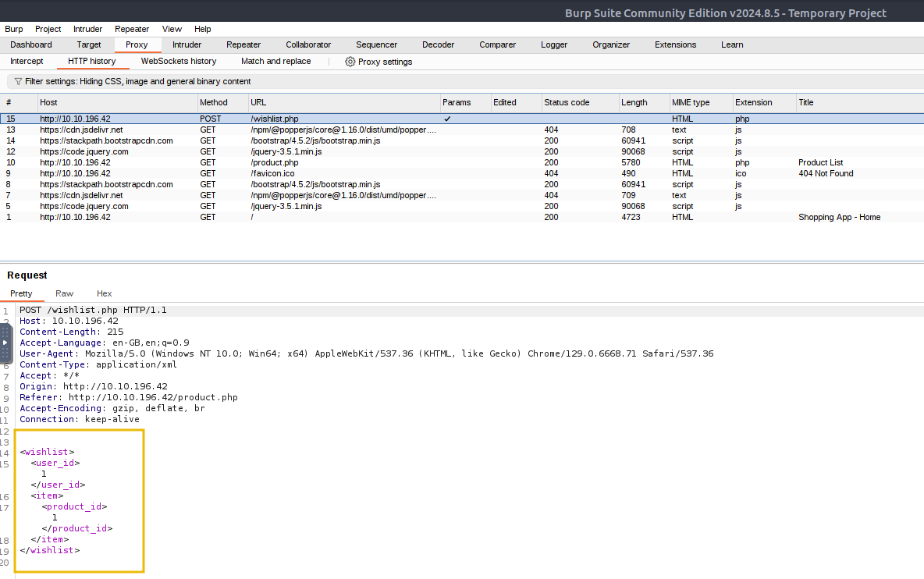The image size is (924, 579).
Task: Switch to the Decoder tab
Action: coord(439,44)
